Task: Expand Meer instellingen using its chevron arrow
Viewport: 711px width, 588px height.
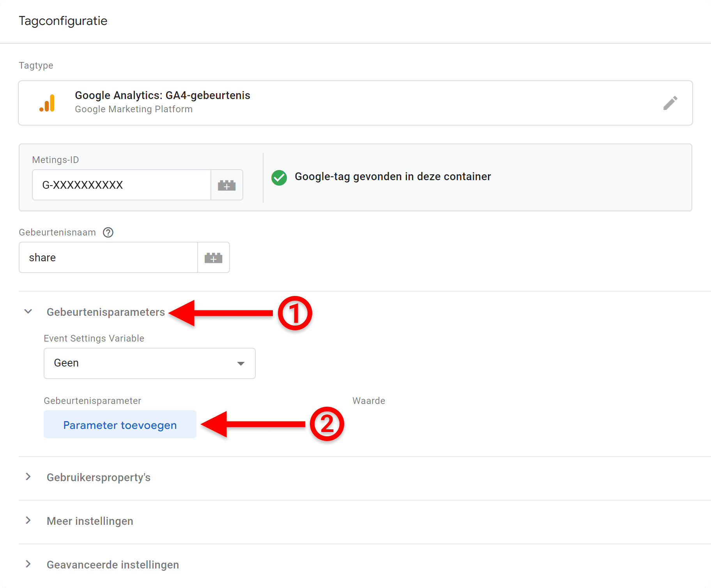Action: (28, 521)
